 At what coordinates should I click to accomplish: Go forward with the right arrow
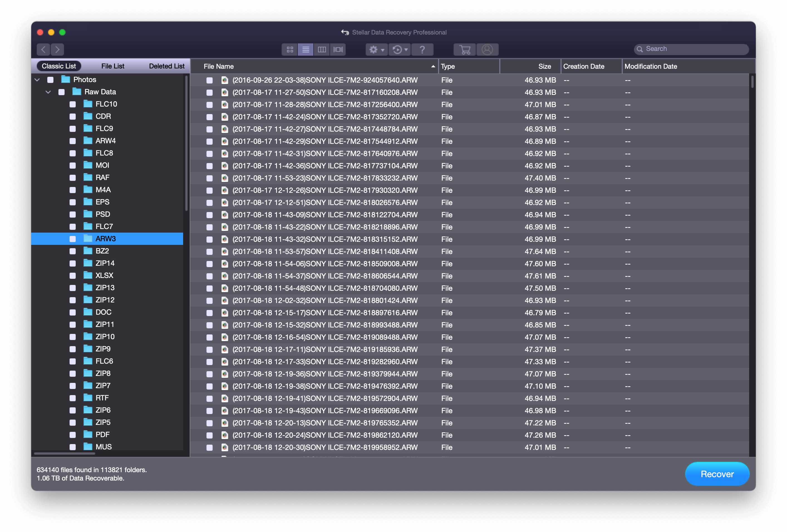tap(58, 50)
